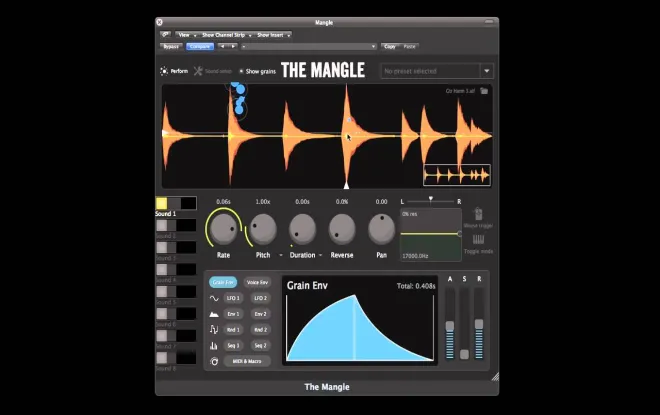Click the Pan knob
This screenshot has height=415, width=660.
pyautogui.click(x=381, y=229)
